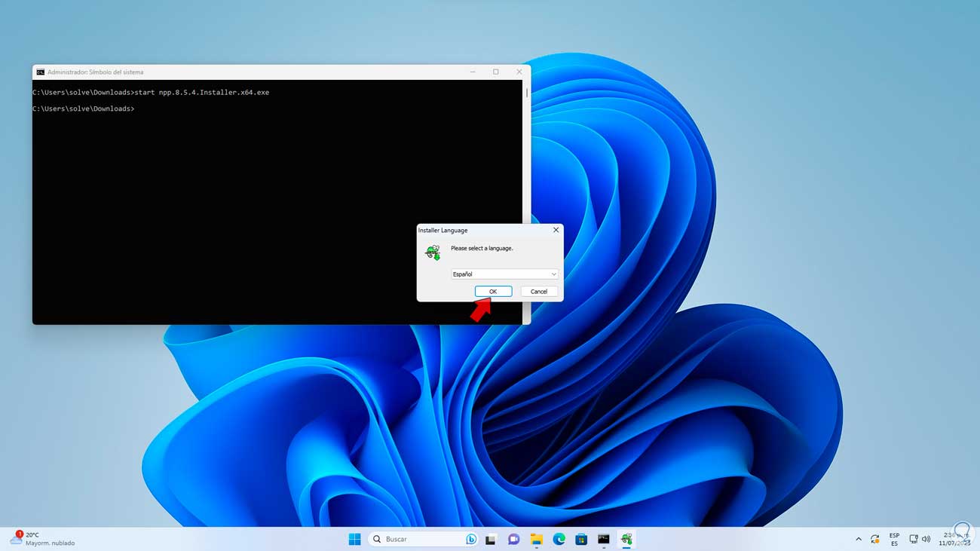Click the Notepad++ installer chameleon icon in dialog
The image size is (980, 551).
(433, 253)
